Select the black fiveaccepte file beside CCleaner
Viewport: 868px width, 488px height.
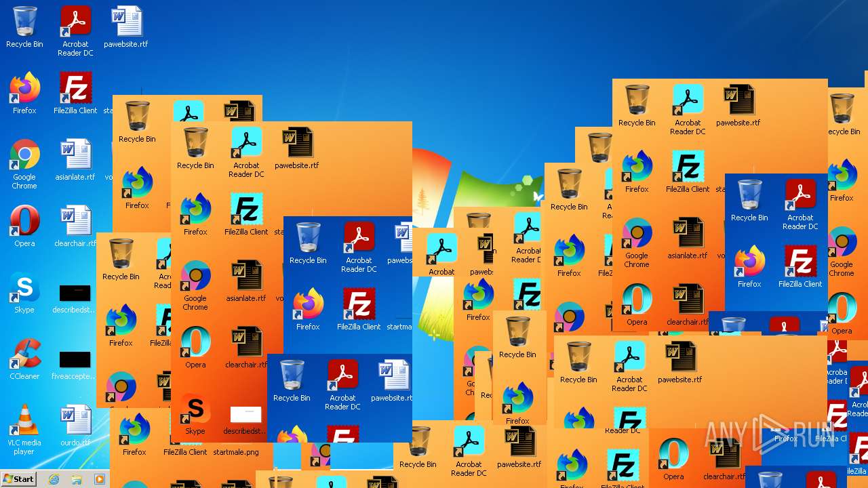click(x=75, y=365)
